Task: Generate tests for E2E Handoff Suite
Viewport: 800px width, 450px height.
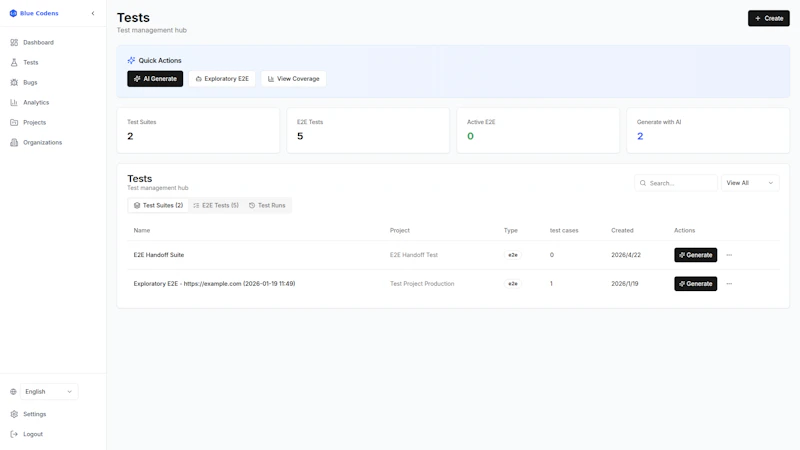Action: coord(695,255)
